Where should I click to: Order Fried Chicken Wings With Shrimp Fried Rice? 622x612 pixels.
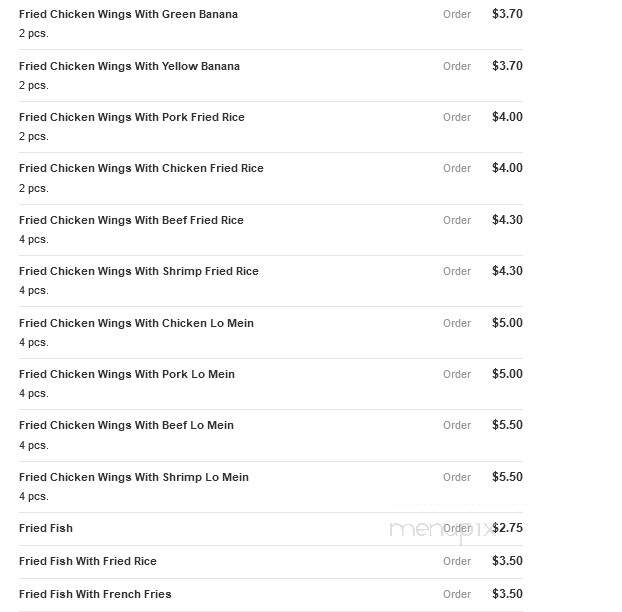tap(457, 271)
